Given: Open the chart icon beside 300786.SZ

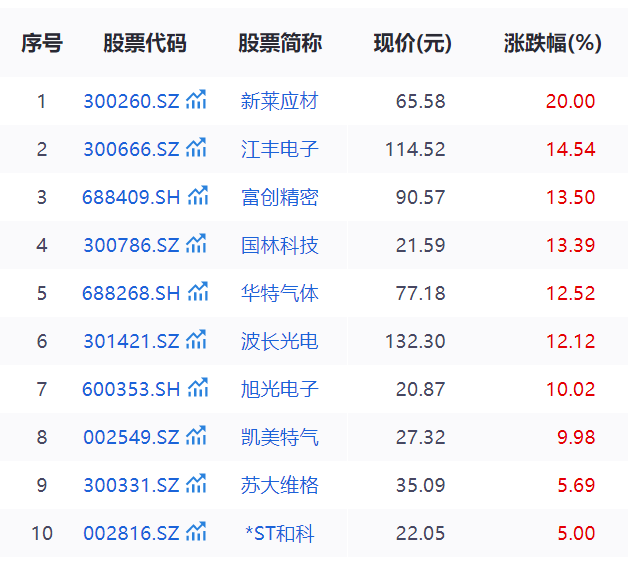Looking at the screenshot, I should coord(197,244).
